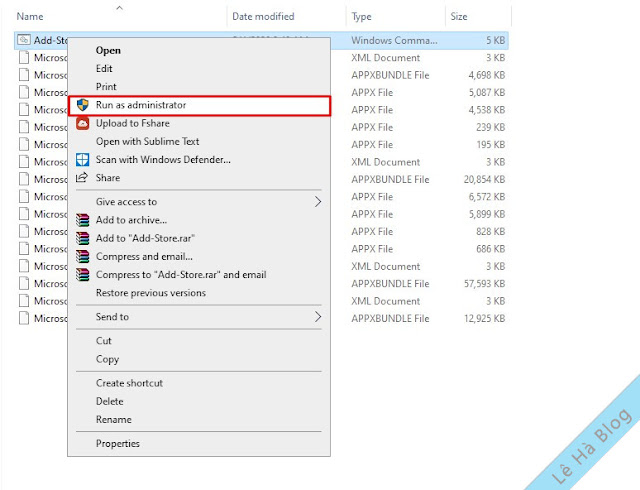640x490 pixels.
Task: Expand the Send to submenu arrow
Action: (318, 317)
